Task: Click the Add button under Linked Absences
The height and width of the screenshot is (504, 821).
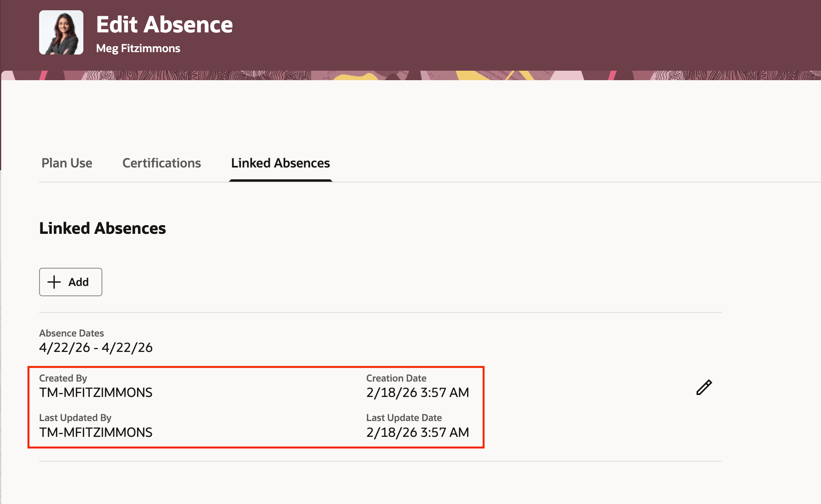Action: [70, 282]
